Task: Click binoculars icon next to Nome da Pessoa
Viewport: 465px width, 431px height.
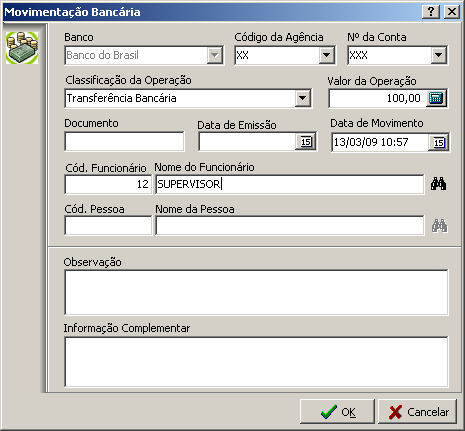Action: 439,226
